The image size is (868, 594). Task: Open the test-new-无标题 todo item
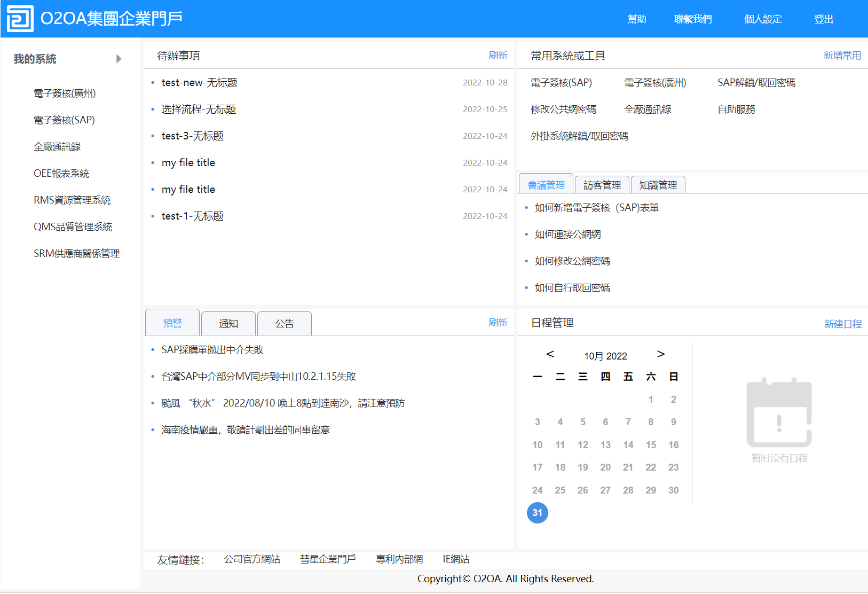199,83
